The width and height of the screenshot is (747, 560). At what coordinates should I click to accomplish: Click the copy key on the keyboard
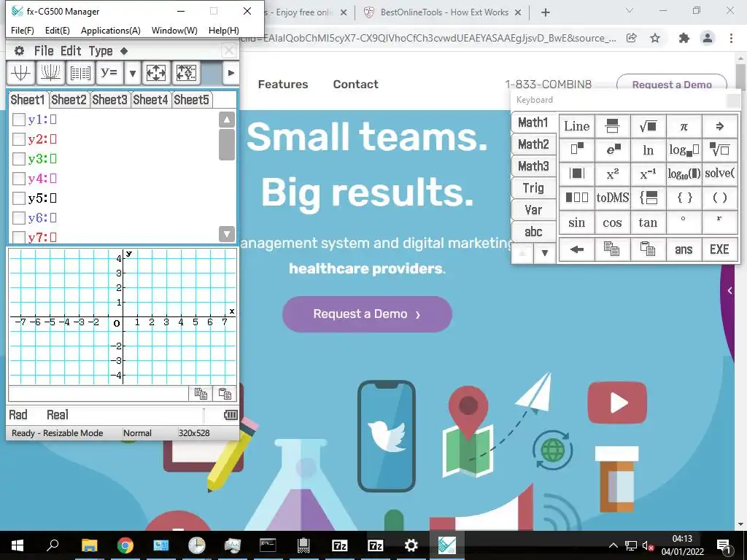[612, 249]
